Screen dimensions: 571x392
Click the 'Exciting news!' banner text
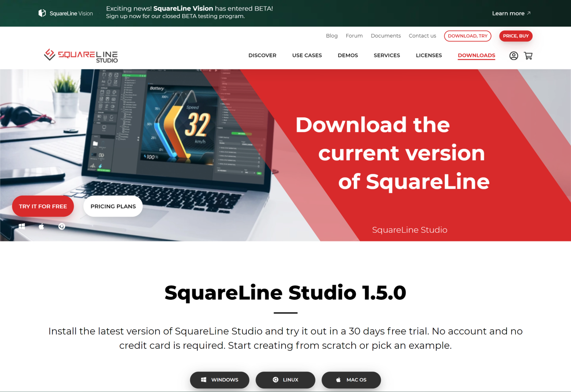189,12
